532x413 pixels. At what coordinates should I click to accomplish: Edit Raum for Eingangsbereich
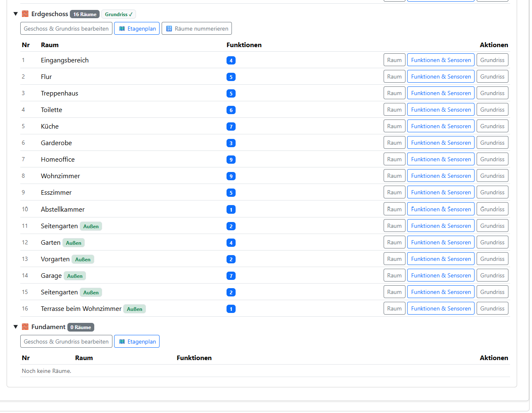[394, 60]
